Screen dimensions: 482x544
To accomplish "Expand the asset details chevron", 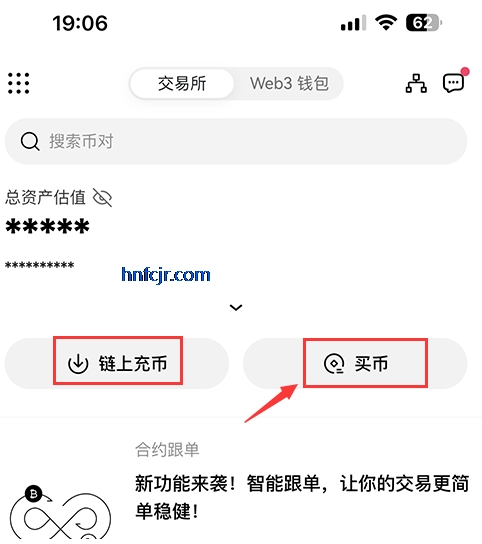I will [x=236, y=307].
